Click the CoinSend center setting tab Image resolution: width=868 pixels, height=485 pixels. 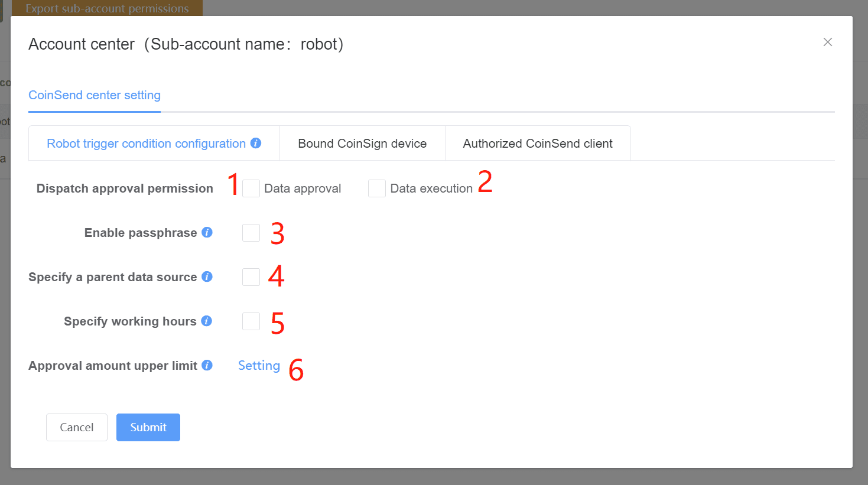point(94,95)
